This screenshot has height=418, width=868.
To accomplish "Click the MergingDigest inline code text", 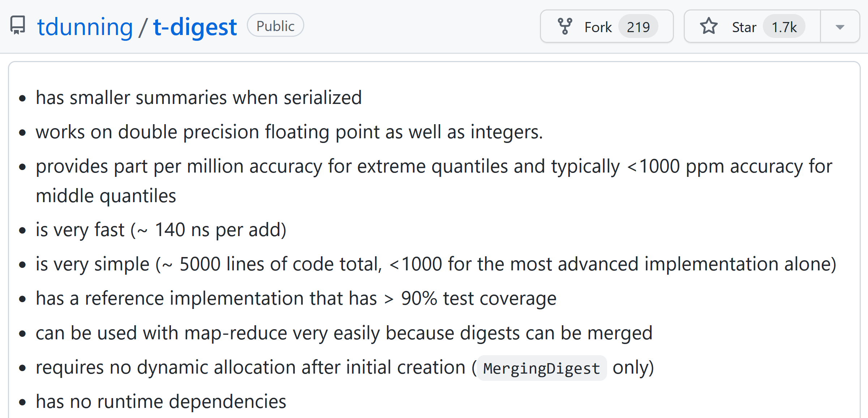I will point(542,368).
